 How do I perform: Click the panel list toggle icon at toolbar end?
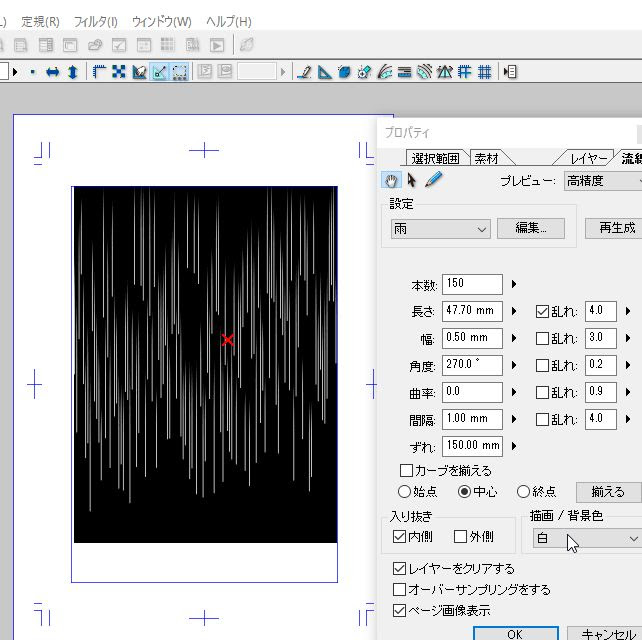(510, 72)
